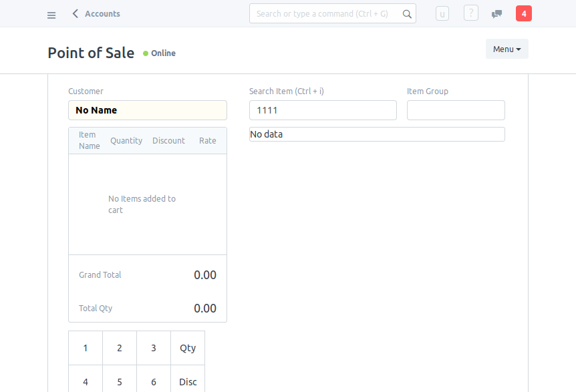Open the Item Group selection field
576x392 pixels.
pyautogui.click(x=456, y=110)
